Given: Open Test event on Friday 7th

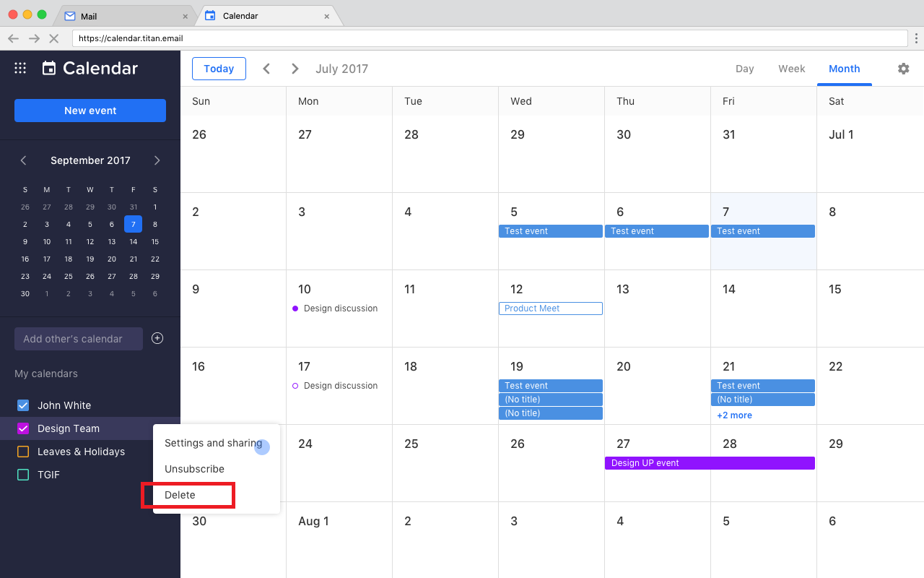Looking at the screenshot, I should click(763, 231).
